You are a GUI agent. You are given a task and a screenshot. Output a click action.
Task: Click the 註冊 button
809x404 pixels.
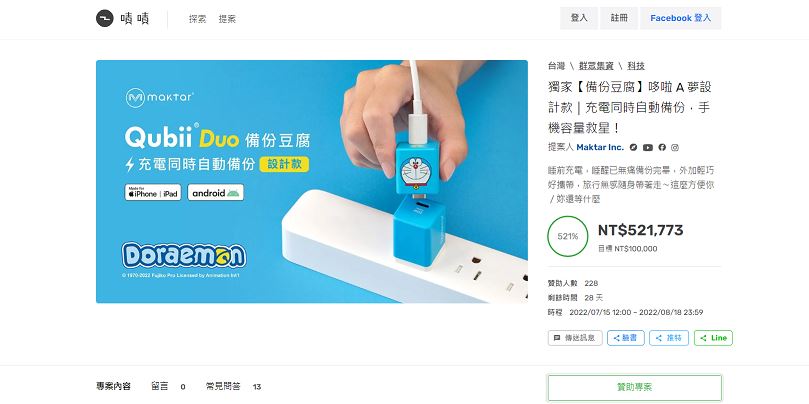click(x=619, y=18)
